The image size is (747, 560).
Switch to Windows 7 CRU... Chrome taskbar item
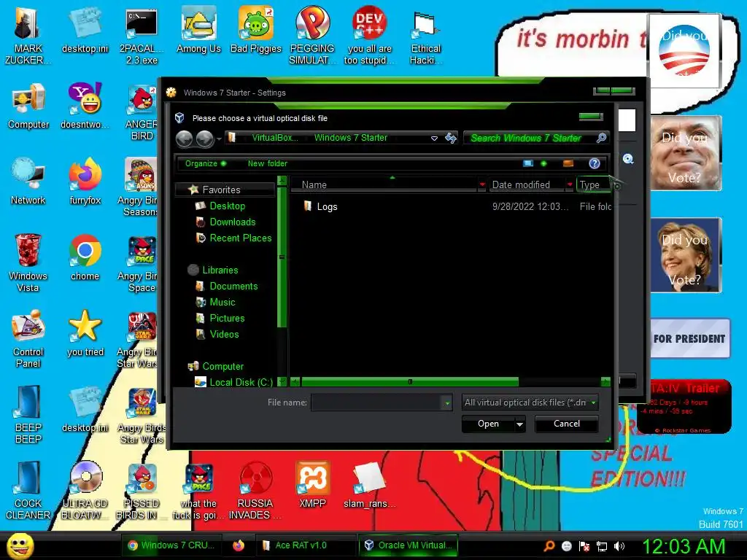tap(171, 545)
